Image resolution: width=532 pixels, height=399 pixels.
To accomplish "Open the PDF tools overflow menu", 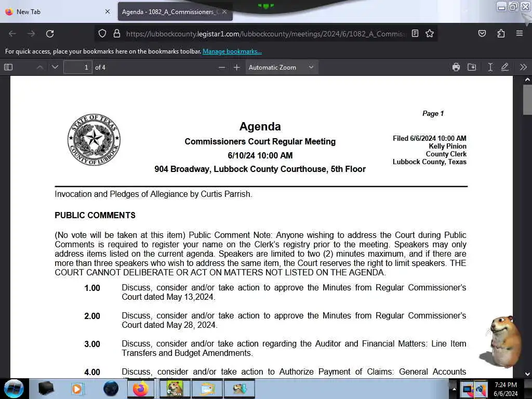I will pos(523,67).
